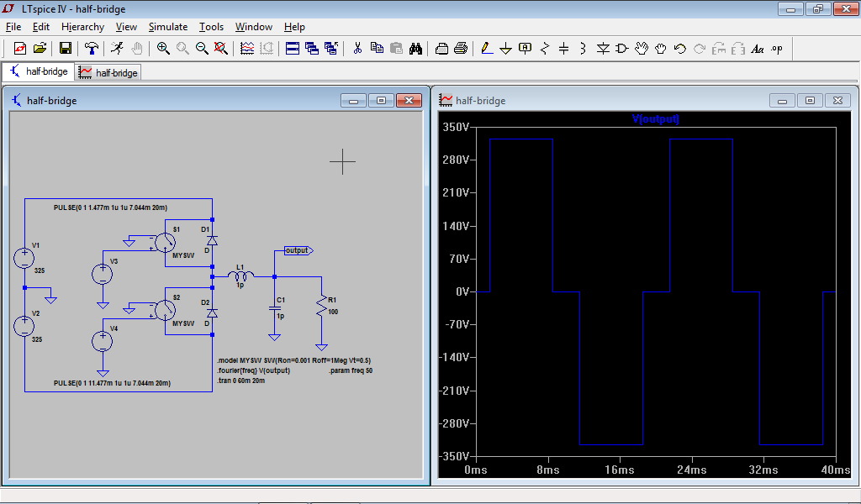Switch to the half-bridge waveform tab
The width and height of the screenshot is (861, 504).
(108, 72)
